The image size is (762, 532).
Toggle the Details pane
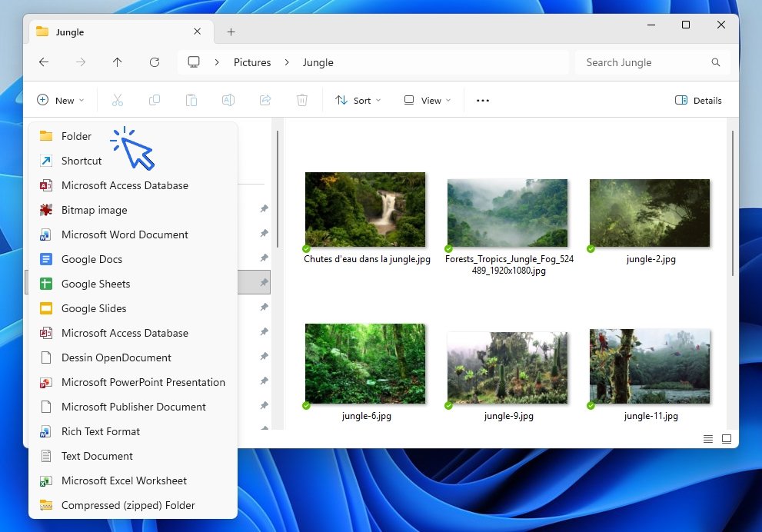(697, 100)
